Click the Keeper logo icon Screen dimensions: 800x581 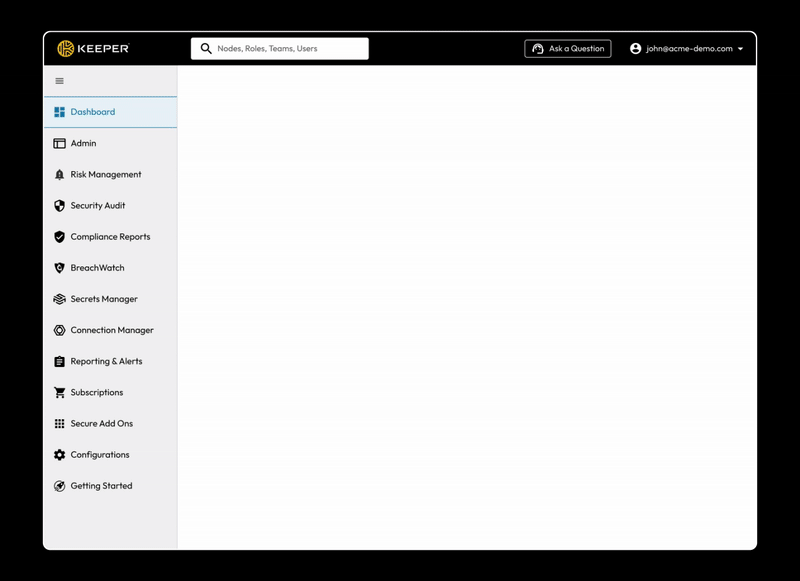click(x=65, y=48)
